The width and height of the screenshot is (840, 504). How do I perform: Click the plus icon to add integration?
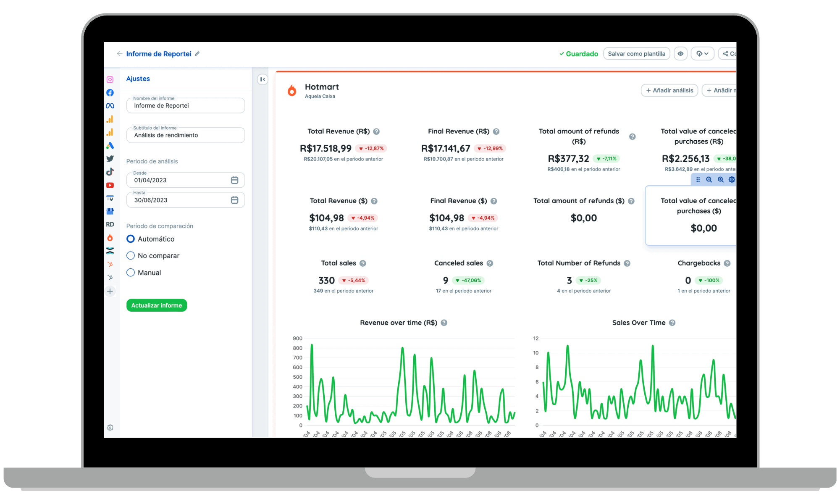(x=110, y=291)
